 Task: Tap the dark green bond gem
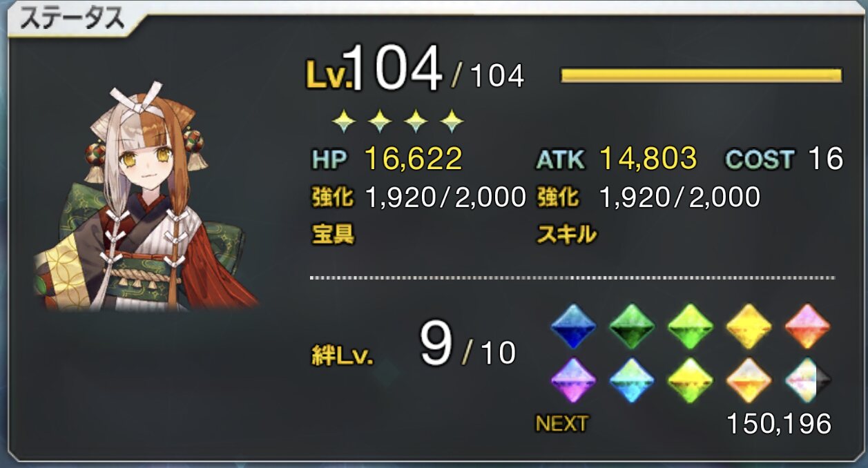pos(632,326)
